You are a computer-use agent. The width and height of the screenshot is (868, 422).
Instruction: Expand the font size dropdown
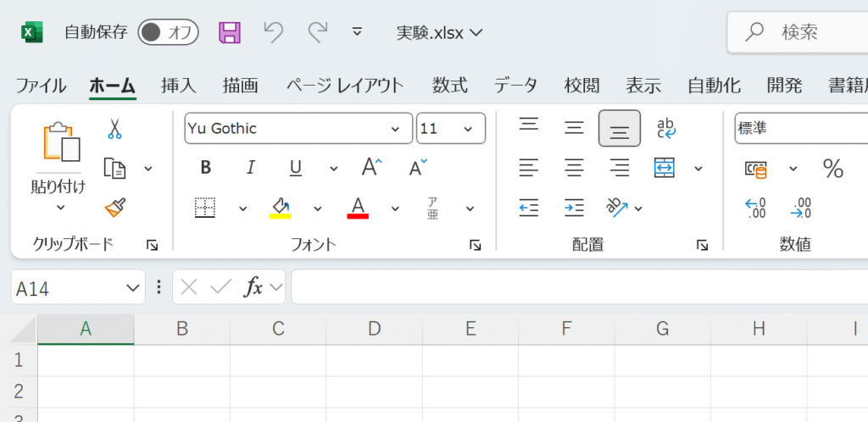click(468, 129)
